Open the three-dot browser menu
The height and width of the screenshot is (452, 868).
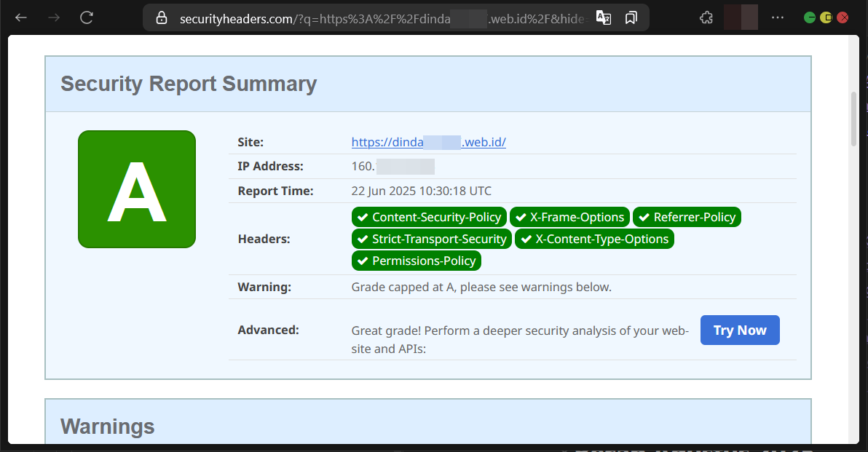click(x=778, y=17)
